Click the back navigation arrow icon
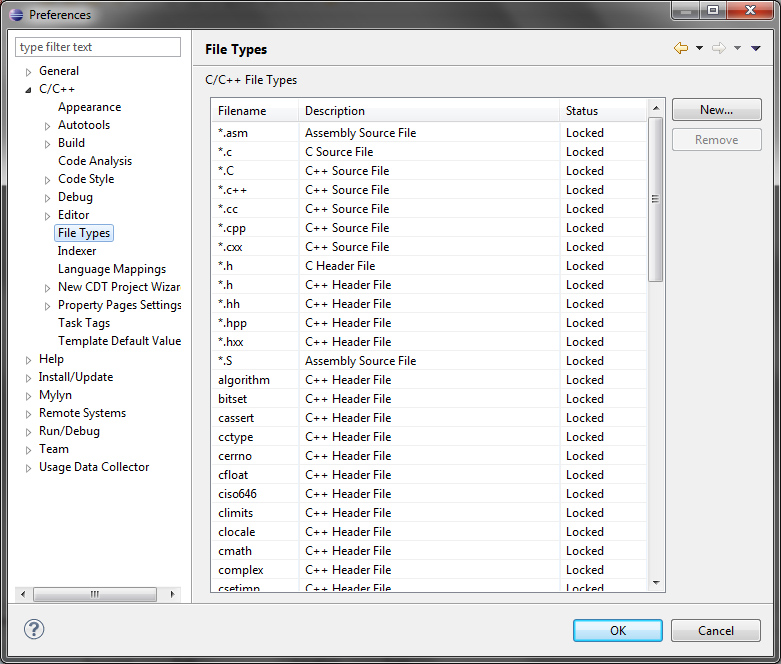Image resolution: width=781 pixels, height=664 pixels. 681,48
